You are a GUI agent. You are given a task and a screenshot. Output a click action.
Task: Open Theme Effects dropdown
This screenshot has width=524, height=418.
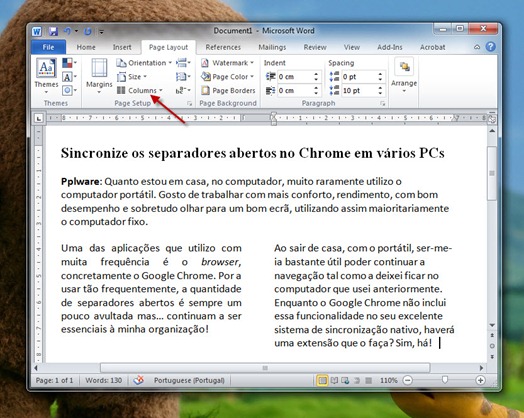70,90
